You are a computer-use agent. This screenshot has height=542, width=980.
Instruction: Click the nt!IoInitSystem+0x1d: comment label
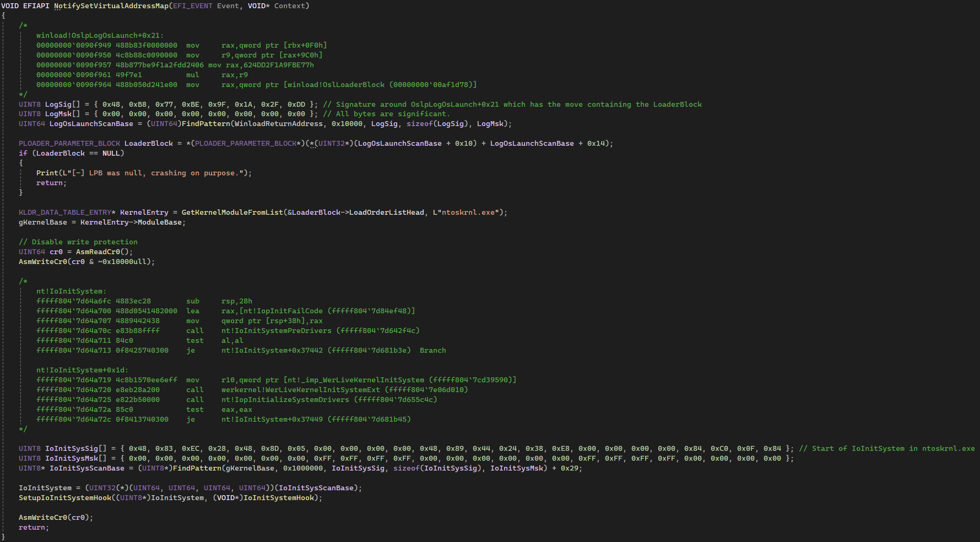tap(82, 370)
